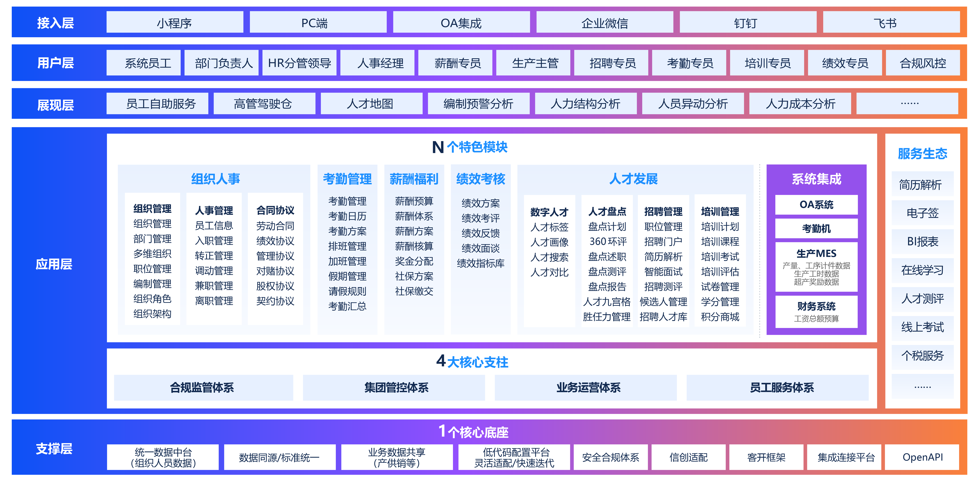Select 电子签 service
The image size is (980, 490).
click(923, 213)
